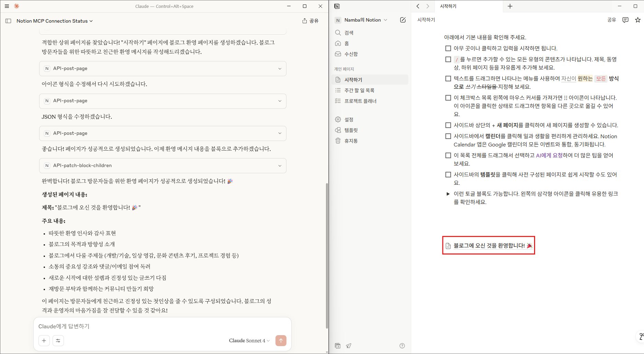The image size is (644, 354).
Task: Check the checkbox about 사이드바에서 캘린더
Action: pyautogui.click(x=448, y=136)
